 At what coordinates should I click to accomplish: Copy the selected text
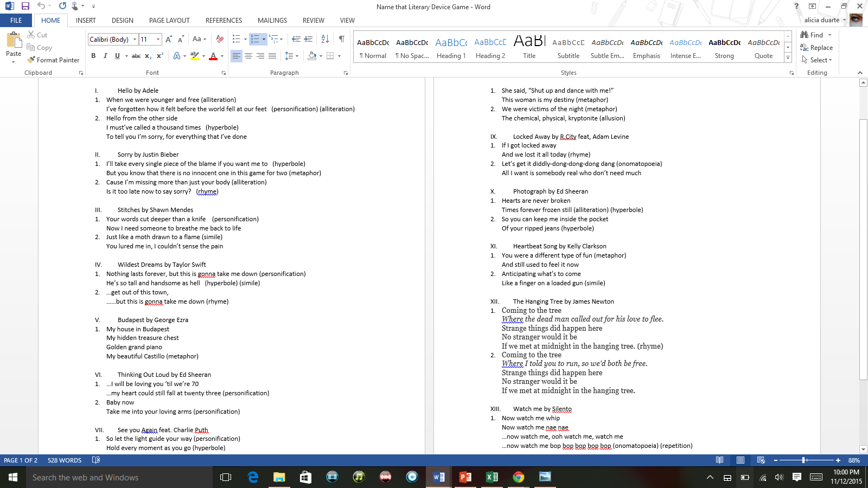tap(40, 48)
